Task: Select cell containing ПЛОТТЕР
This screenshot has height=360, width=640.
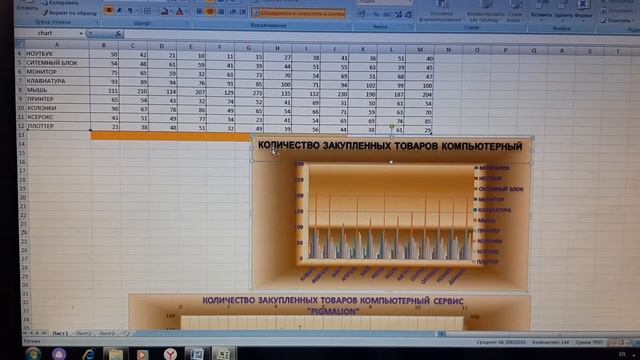Action: (x=58, y=126)
